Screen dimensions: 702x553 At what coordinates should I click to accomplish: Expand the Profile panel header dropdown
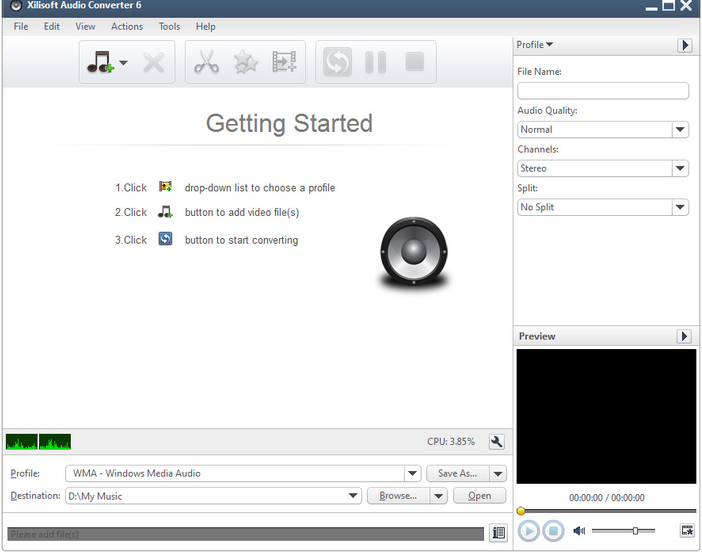[535, 45]
